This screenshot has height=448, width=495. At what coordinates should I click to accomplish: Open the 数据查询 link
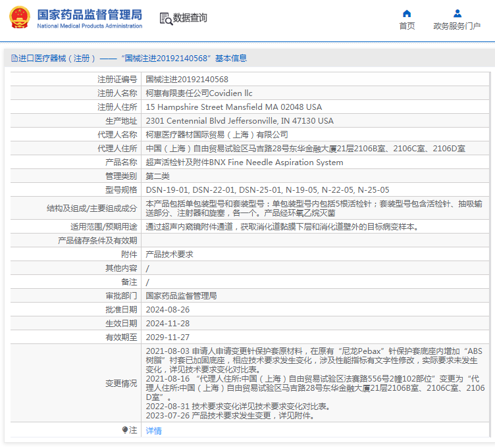click(x=190, y=18)
